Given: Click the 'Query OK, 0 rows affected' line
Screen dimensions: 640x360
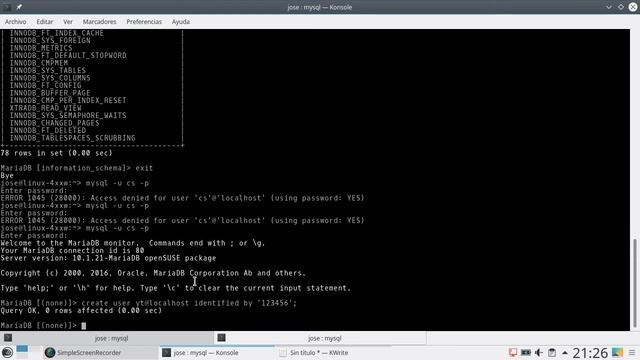Looking at the screenshot, I should [81, 311].
